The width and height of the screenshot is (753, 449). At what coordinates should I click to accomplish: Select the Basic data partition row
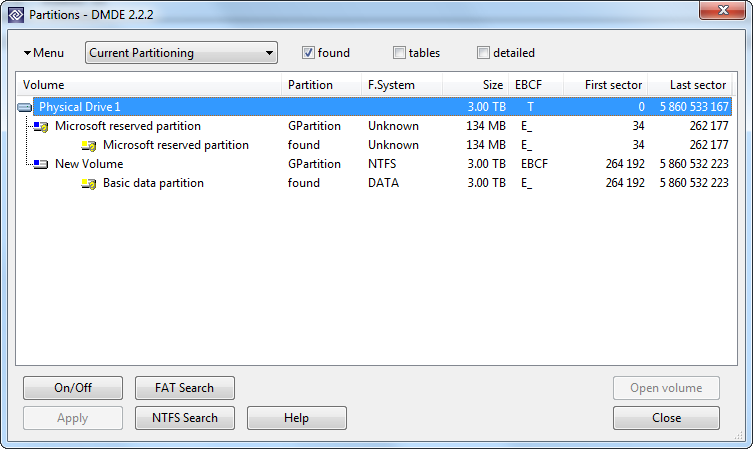(x=383, y=183)
